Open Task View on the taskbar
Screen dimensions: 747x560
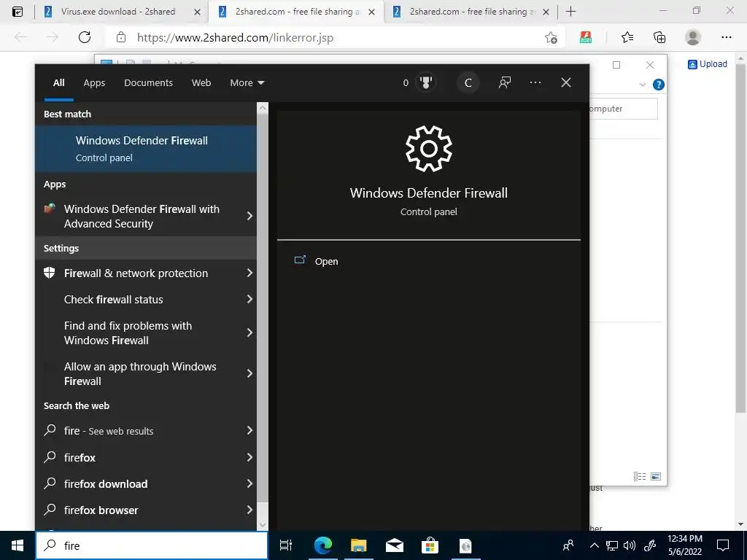pyautogui.click(x=286, y=545)
